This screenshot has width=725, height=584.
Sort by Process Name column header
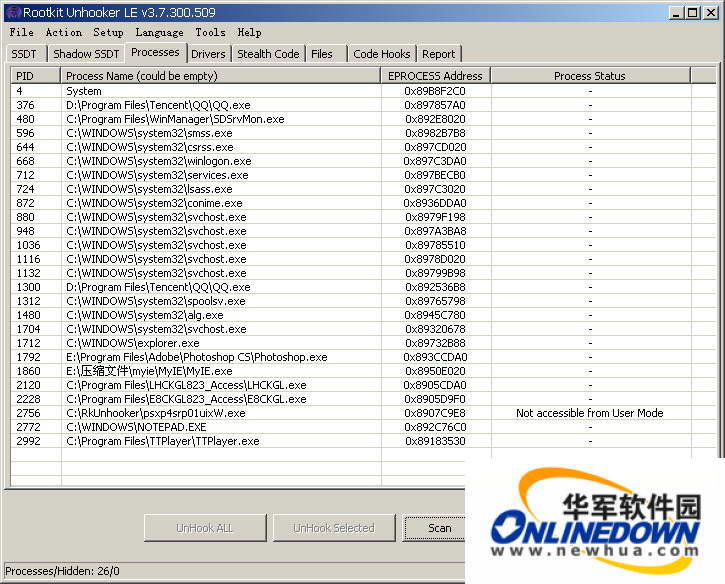pos(221,76)
